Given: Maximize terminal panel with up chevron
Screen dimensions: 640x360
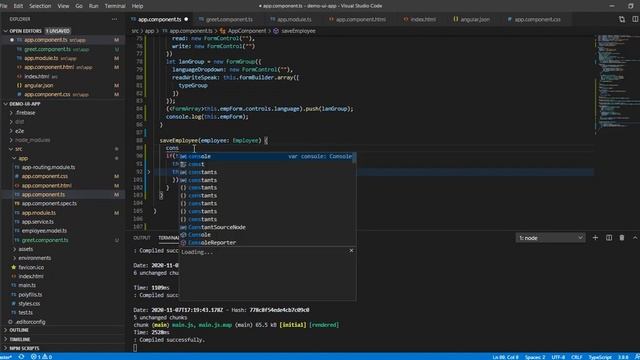Looking at the screenshot, I should coord(635,238).
